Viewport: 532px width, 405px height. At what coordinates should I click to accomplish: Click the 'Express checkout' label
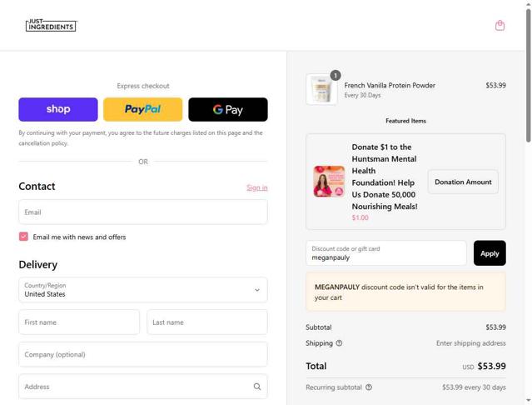tap(143, 86)
